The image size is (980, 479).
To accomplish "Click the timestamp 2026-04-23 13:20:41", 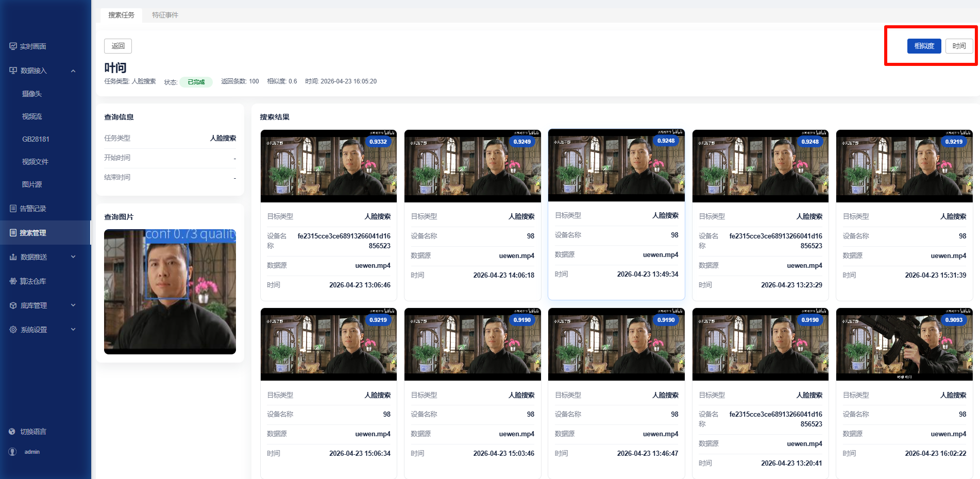I will 791,463.
